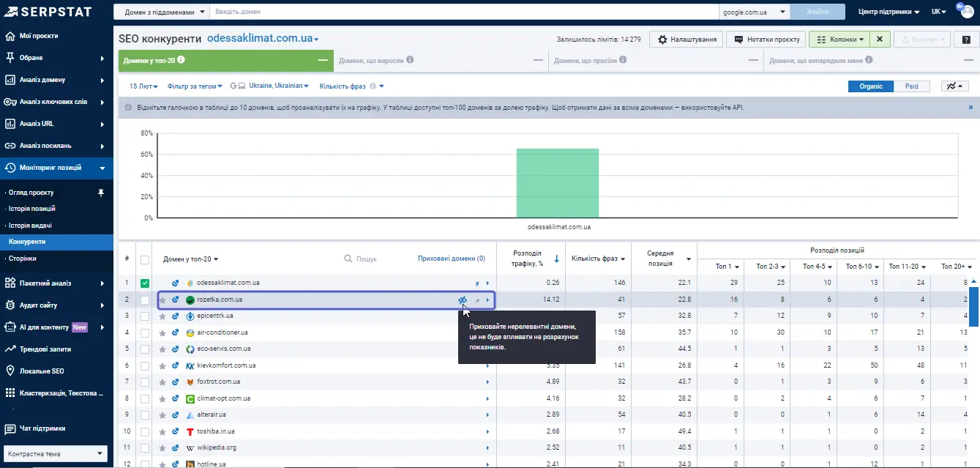The height and width of the screenshot is (468, 980).
Task: Toggle the select-all checkbox in table header
Action: click(x=145, y=259)
